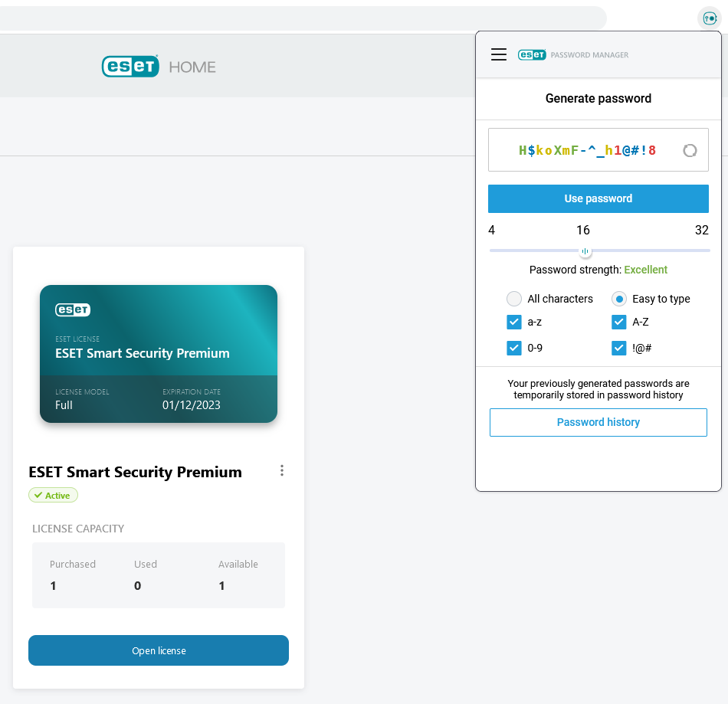
Task: Select the All characters radio option
Action: coord(514,299)
